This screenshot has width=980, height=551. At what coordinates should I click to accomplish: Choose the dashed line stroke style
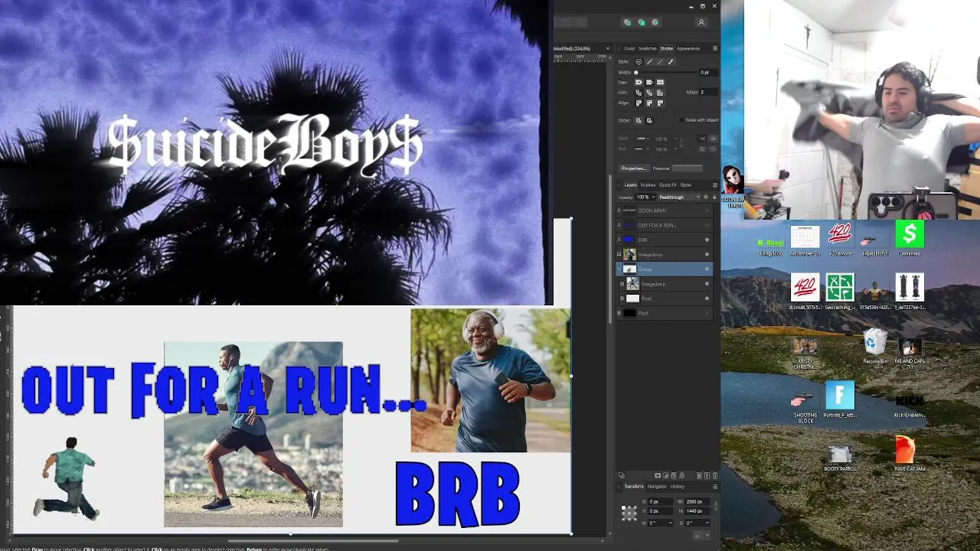click(660, 62)
